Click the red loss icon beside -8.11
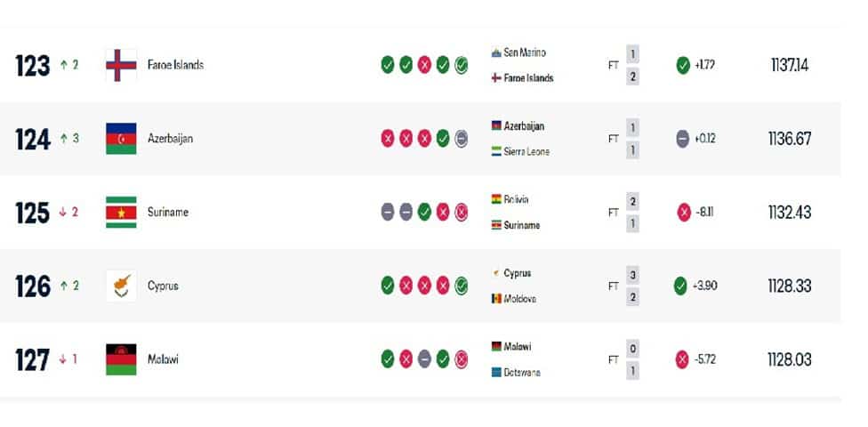Image resolution: width=868 pixels, height=427 pixels. 683,213
